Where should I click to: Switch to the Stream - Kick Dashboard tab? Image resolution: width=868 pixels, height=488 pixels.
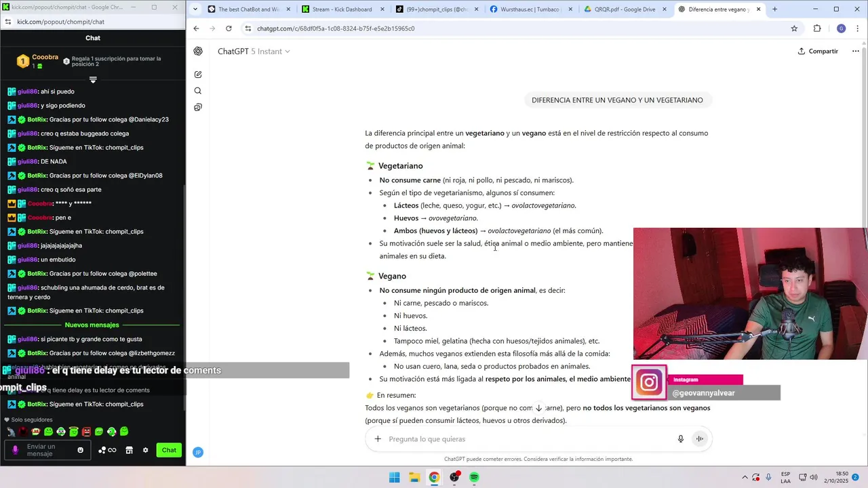pyautogui.click(x=342, y=9)
